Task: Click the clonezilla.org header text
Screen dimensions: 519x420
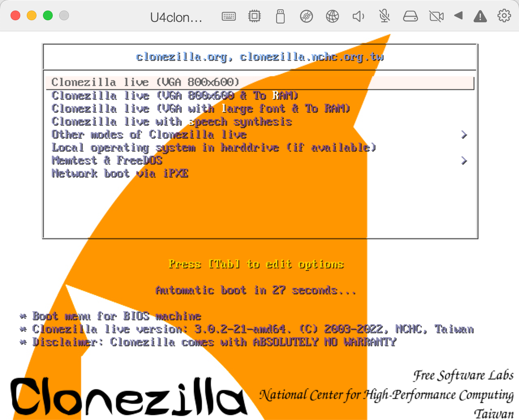Action: pyautogui.click(x=260, y=57)
